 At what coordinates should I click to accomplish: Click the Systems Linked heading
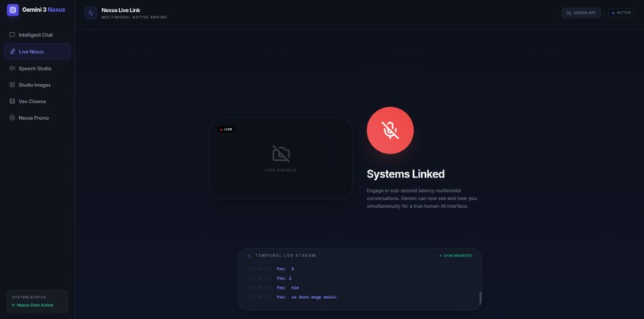(x=406, y=173)
